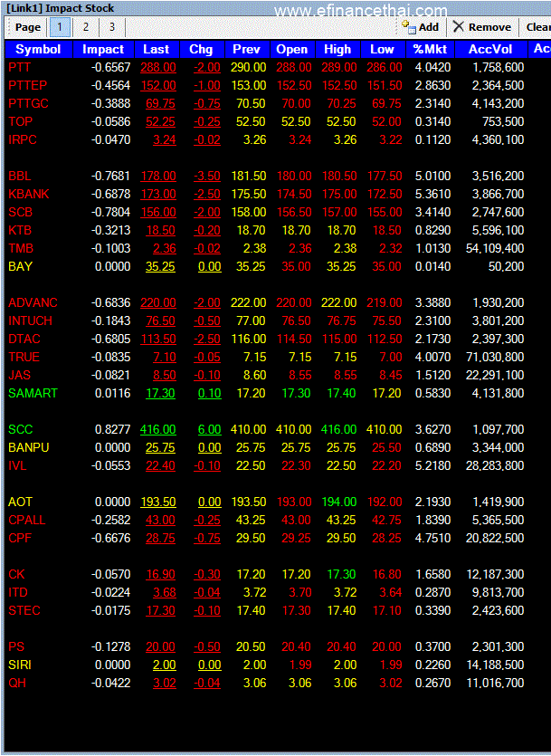This screenshot has width=551, height=756.
Task: Select the KTB symbol
Action: coord(20,231)
